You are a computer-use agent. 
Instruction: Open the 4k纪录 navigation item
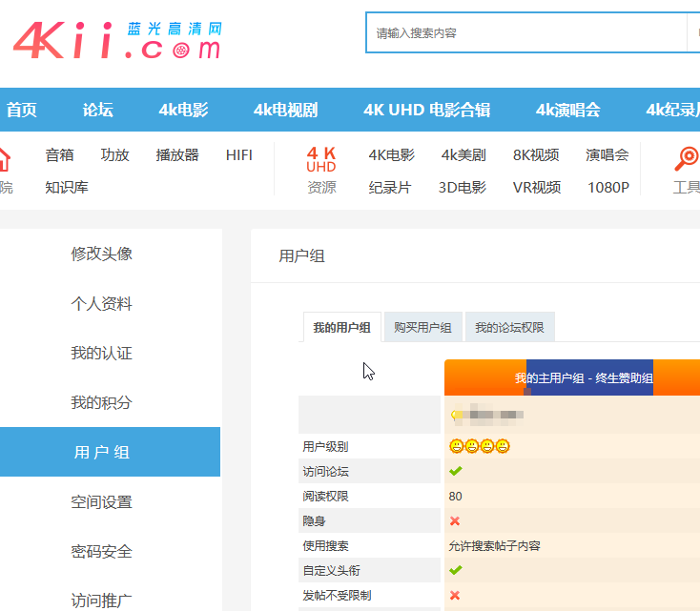tap(672, 110)
